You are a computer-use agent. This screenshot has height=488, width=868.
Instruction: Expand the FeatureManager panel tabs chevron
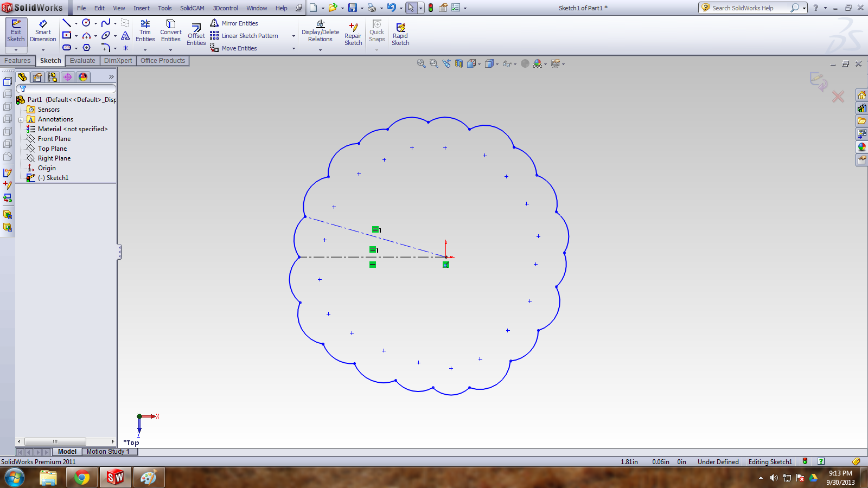[x=111, y=77]
